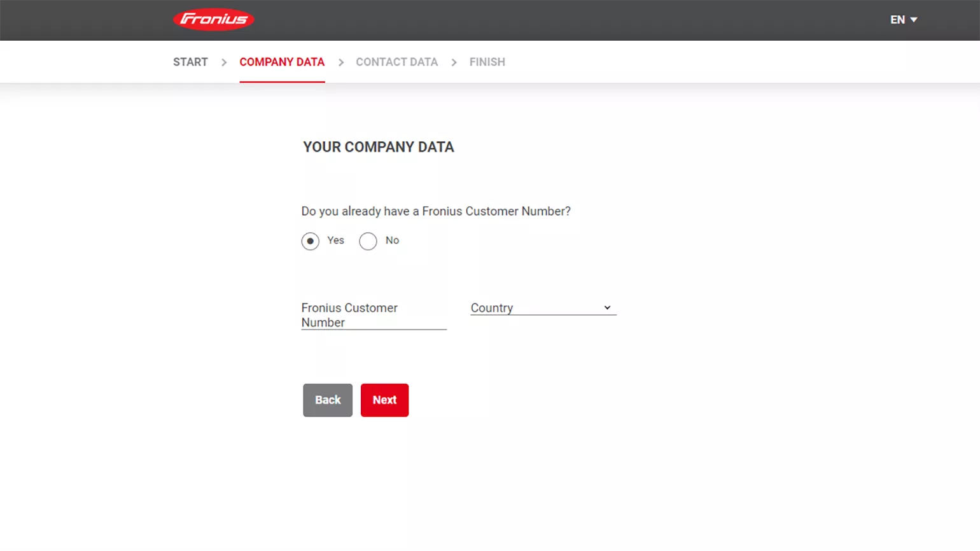The height and width of the screenshot is (551, 980).
Task: Select the Yes radio button
Action: (x=310, y=241)
